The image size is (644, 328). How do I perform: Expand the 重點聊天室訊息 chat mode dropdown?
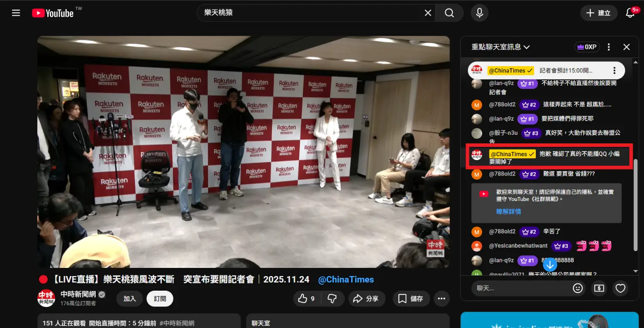501,47
